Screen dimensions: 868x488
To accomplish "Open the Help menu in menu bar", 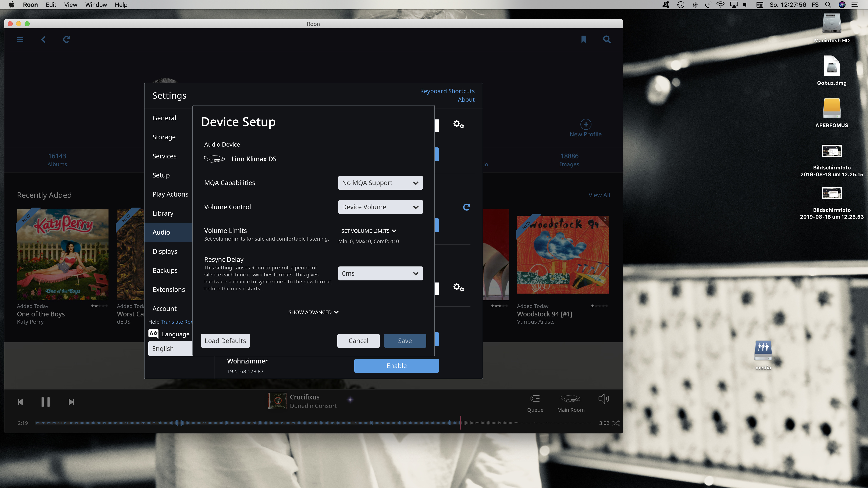I will 121,5.
